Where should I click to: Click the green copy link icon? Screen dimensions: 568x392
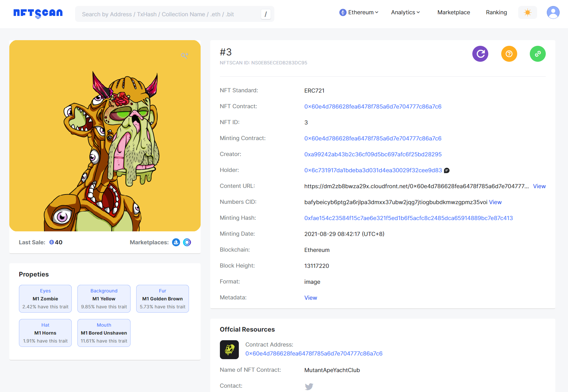[x=537, y=54]
